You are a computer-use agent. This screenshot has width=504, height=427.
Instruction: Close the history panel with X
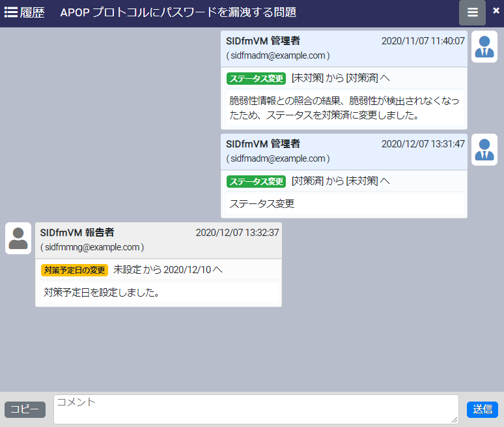pos(496,10)
